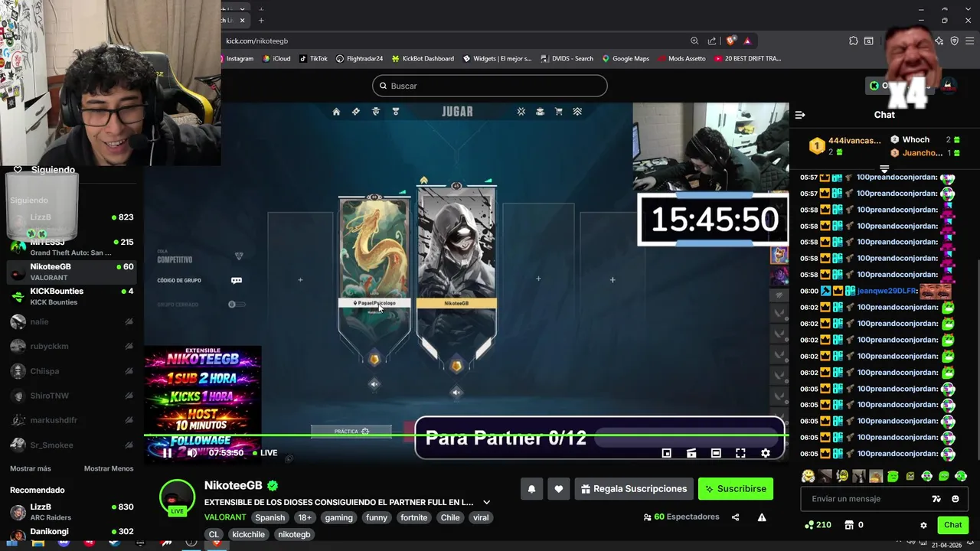Click the notification bell for NikoteeGB
This screenshot has width=980, height=551.
531,489
